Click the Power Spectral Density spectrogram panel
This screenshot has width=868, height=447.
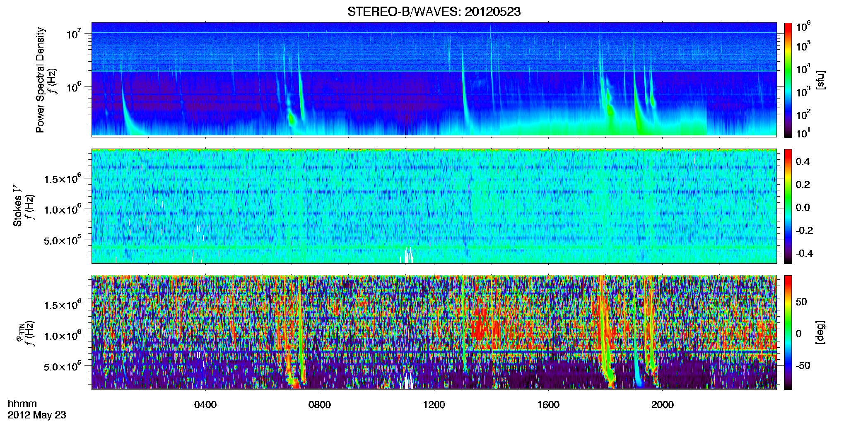point(434,79)
